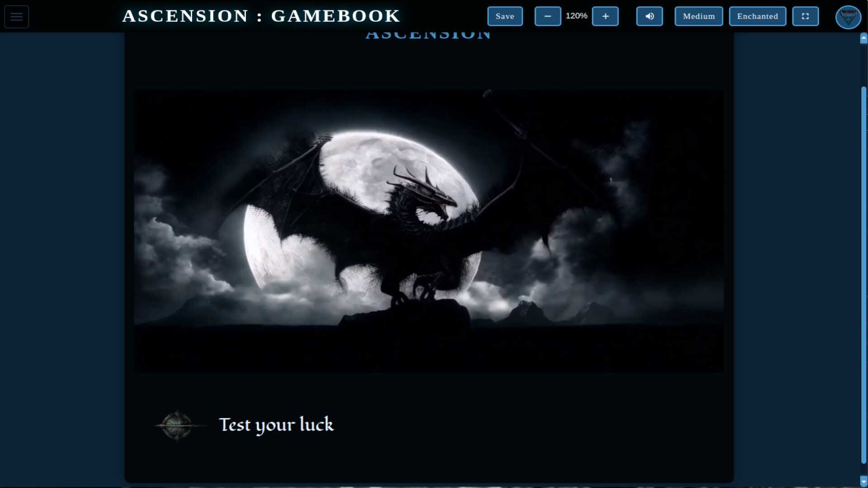This screenshot has height=488, width=868.
Task: Click the ASCENSION : GAMEBOOK title
Action: tap(261, 16)
